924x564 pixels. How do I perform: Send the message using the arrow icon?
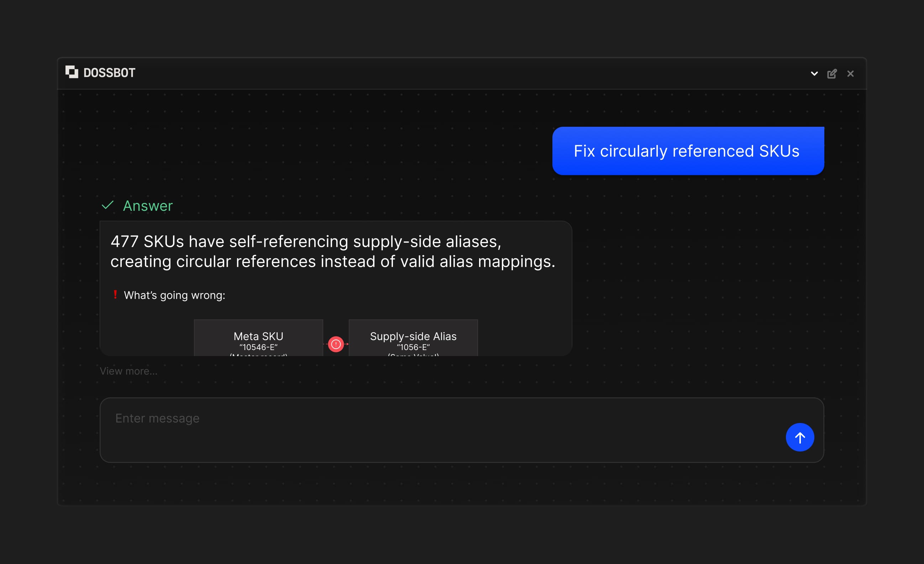tap(800, 437)
